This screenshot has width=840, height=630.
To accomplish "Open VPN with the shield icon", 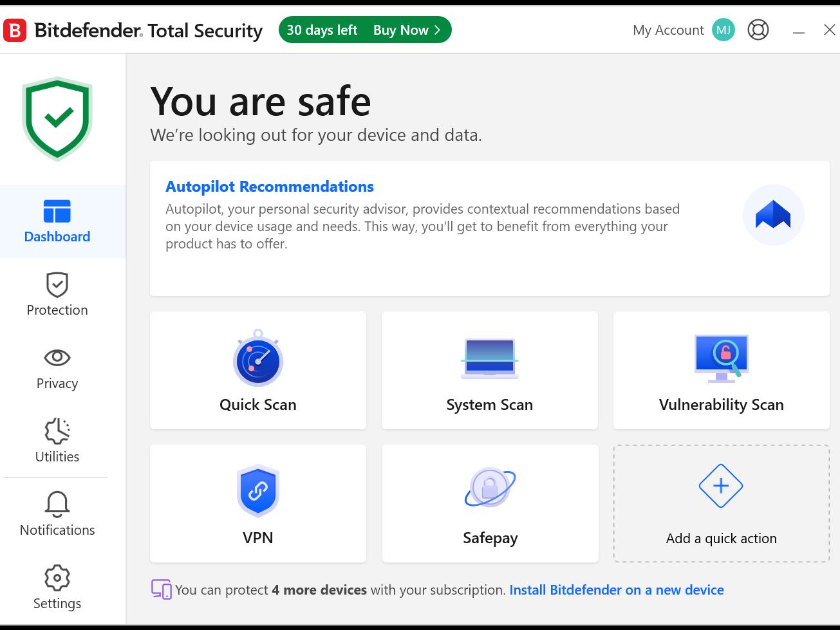I will tap(257, 490).
